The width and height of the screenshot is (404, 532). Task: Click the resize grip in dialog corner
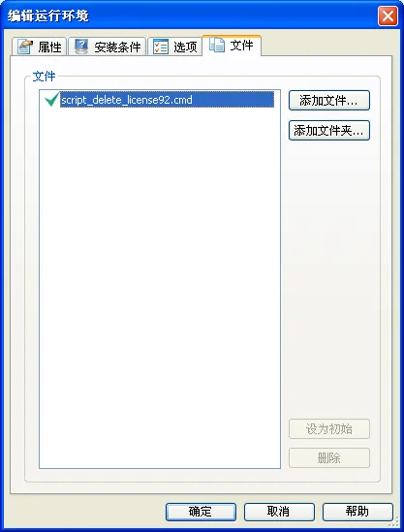click(x=394, y=521)
